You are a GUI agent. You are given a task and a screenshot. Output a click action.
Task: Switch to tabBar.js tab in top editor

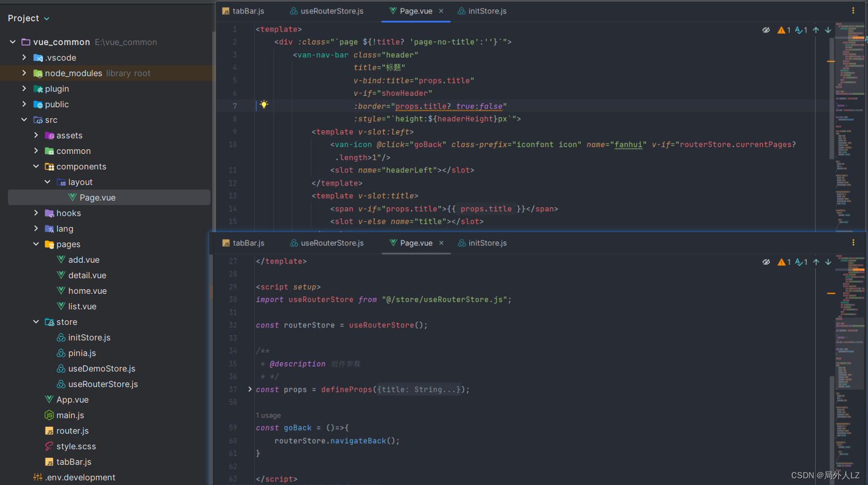(x=243, y=11)
